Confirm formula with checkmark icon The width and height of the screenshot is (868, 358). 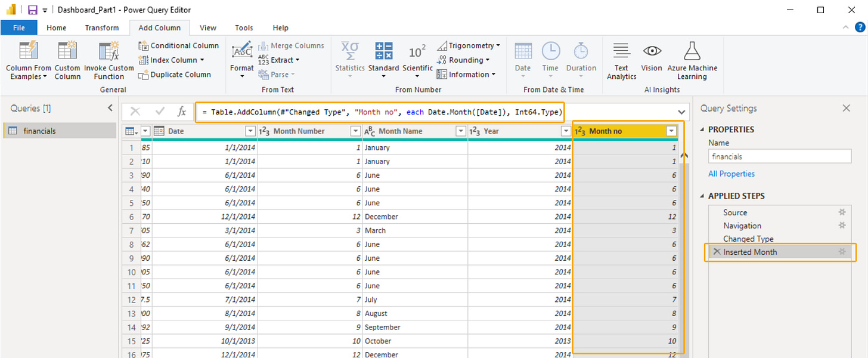point(159,112)
